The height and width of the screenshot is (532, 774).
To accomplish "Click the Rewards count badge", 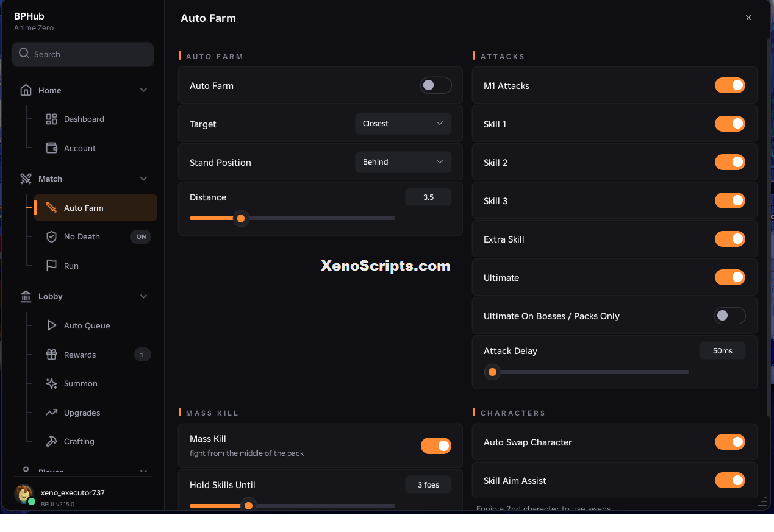I will click(142, 355).
